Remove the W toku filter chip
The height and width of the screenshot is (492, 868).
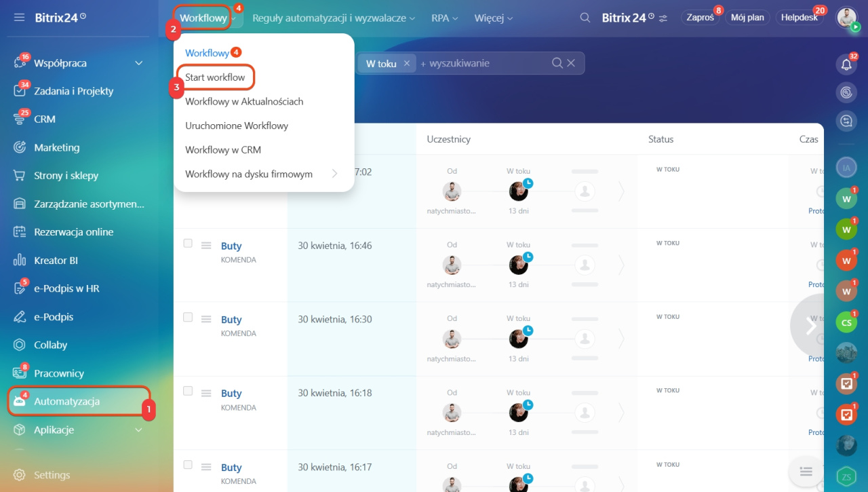[x=407, y=63]
